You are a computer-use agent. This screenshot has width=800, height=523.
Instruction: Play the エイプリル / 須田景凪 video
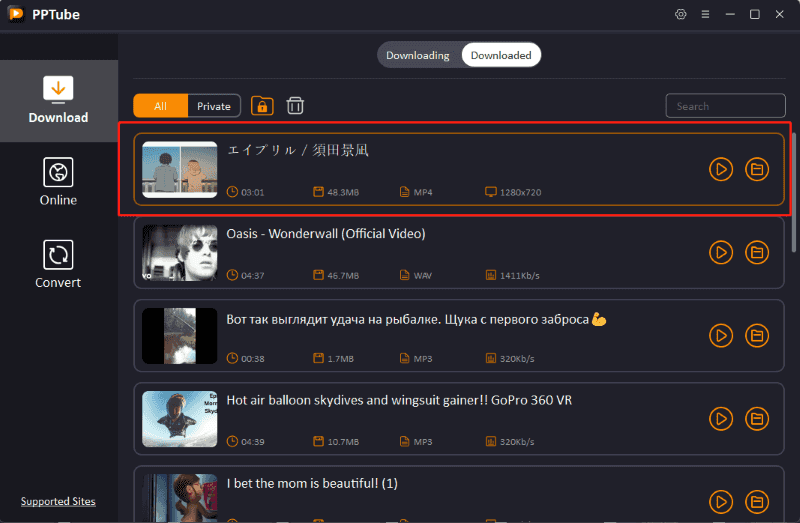click(721, 169)
